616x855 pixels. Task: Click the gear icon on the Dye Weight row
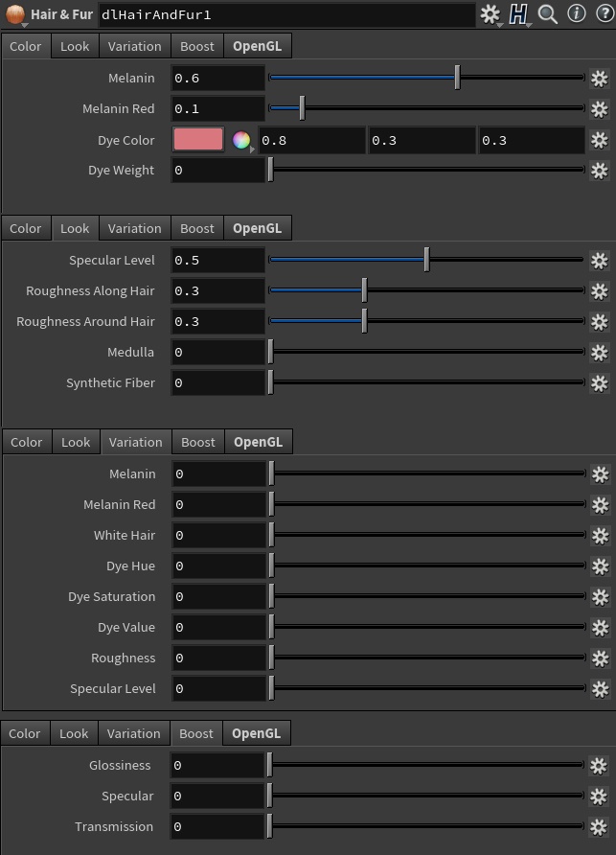click(x=599, y=171)
